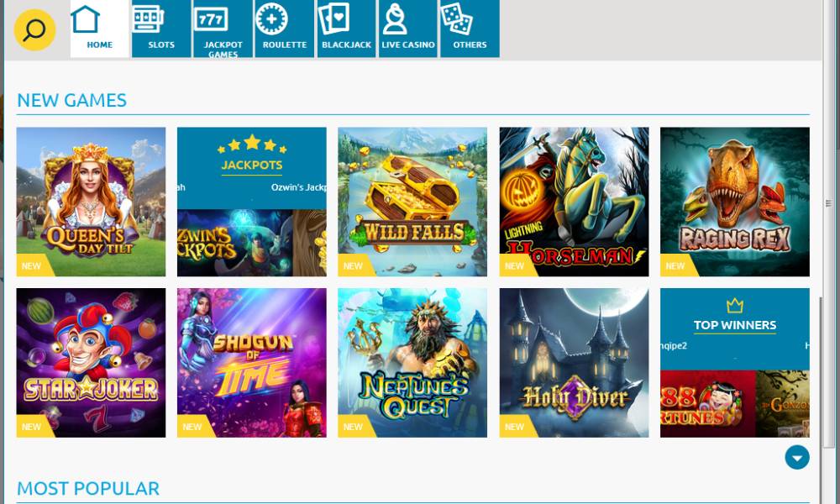This screenshot has height=504, width=840.
Task: Select the Roulette category
Action: click(x=285, y=29)
